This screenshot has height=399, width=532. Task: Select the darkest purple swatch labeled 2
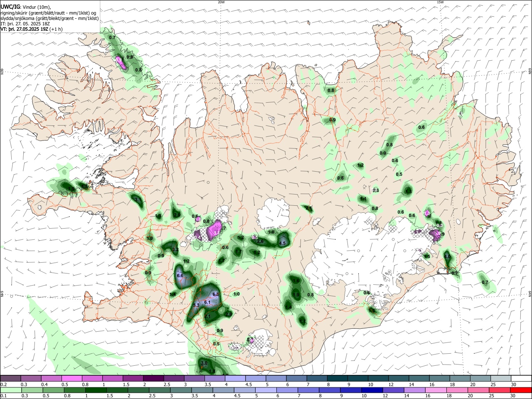point(153,378)
